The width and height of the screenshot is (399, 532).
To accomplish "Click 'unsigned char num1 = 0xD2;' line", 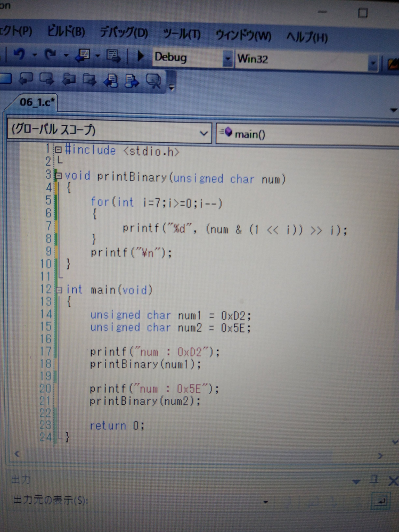I will click(x=170, y=316).
